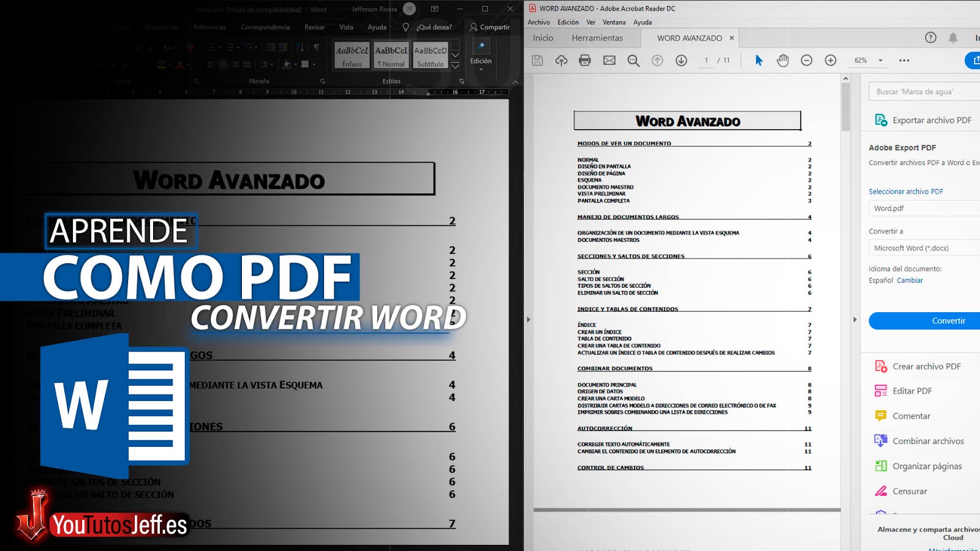Click the Organizar páginas icon
This screenshot has width=980, height=551.
click(x=881, y=466)
